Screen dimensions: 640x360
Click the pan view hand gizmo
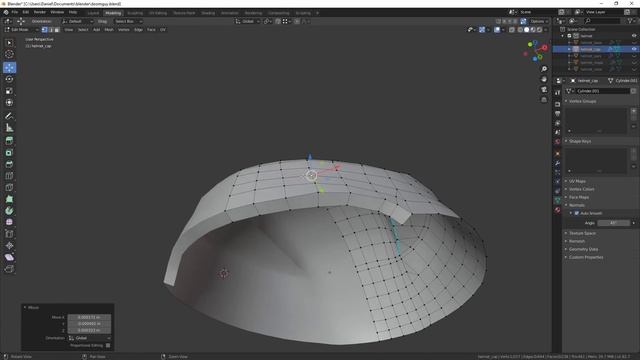(544, 79)
